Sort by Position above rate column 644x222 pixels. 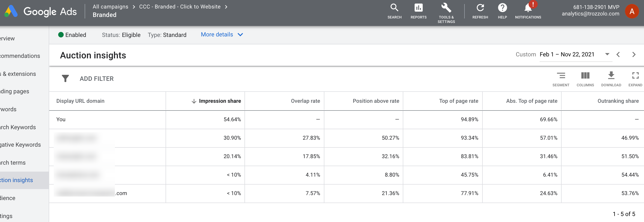[376, 101]
